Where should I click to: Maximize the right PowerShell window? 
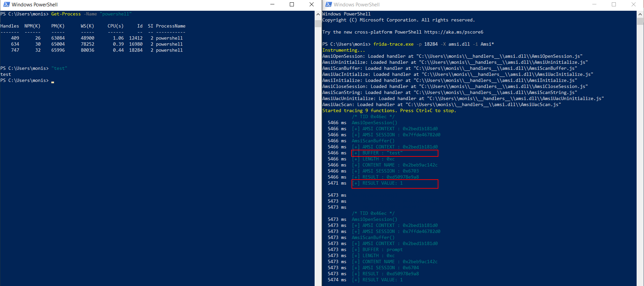click(x=614, y=4)
